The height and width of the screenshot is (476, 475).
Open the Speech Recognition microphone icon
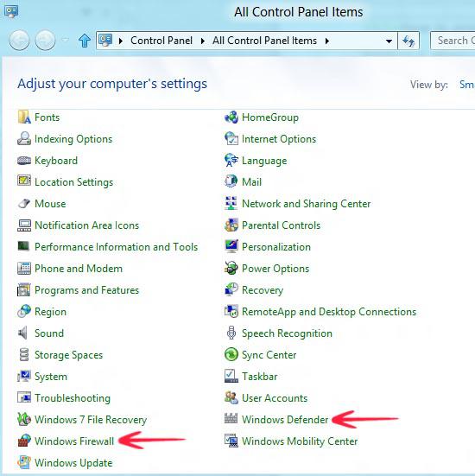[x=231, y=333]
